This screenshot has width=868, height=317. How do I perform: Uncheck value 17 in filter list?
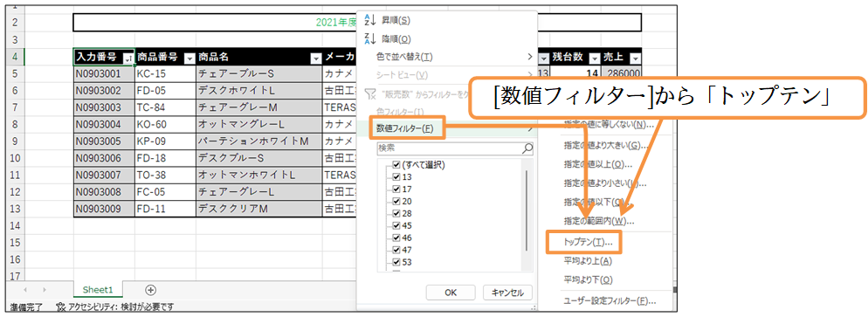point(396,190)
